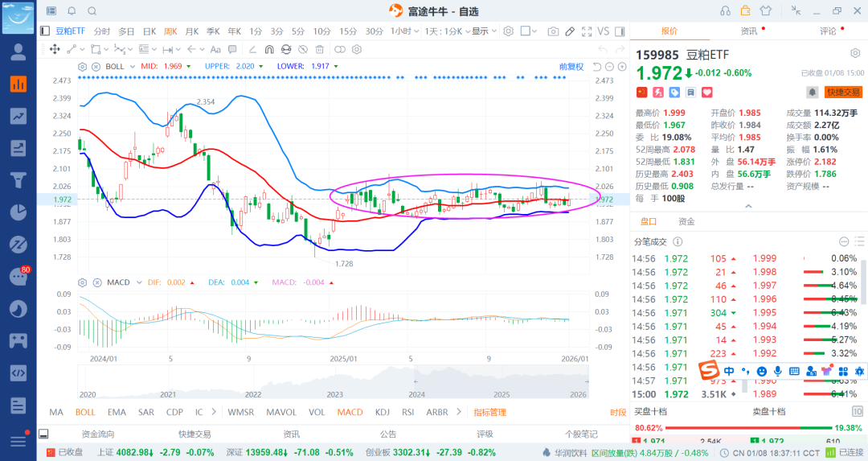
Task: Open the 显示 display dropdown
Action: pos(484,31)
